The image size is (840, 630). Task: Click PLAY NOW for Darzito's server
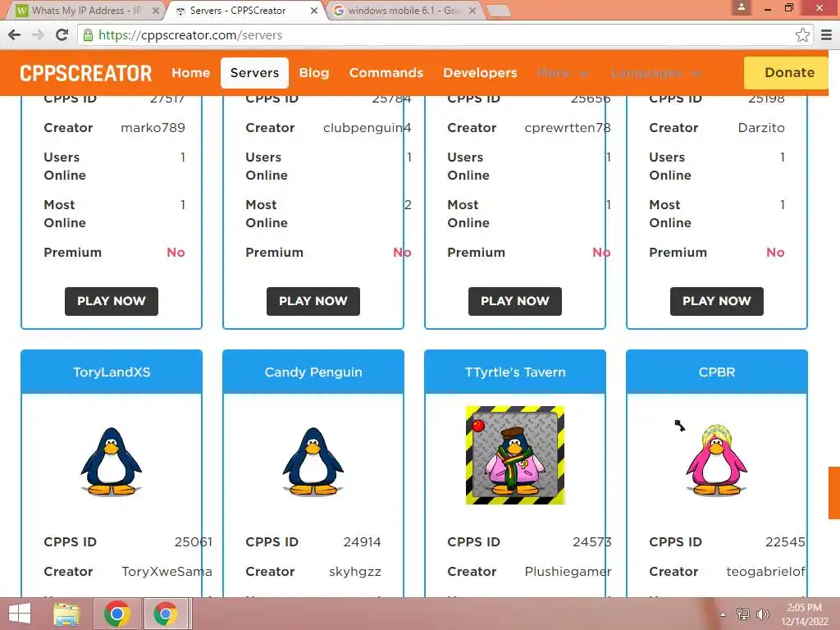717,301
